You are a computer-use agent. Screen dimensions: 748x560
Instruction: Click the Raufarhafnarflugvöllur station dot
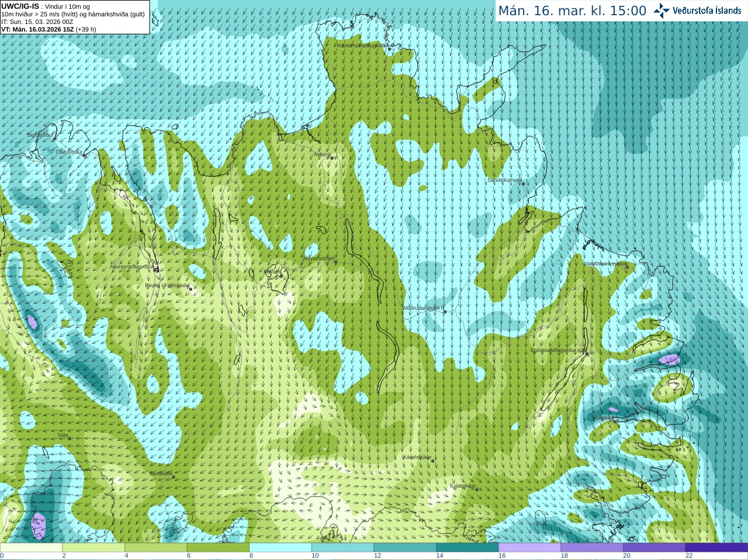(x=390, y=49)
